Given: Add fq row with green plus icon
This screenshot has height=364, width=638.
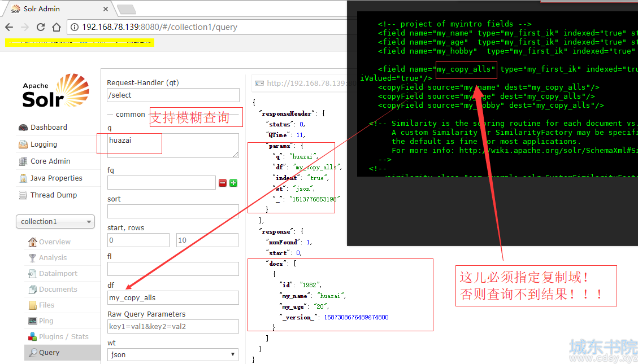Looking at the screenshot, I should [x=233, y=183].
